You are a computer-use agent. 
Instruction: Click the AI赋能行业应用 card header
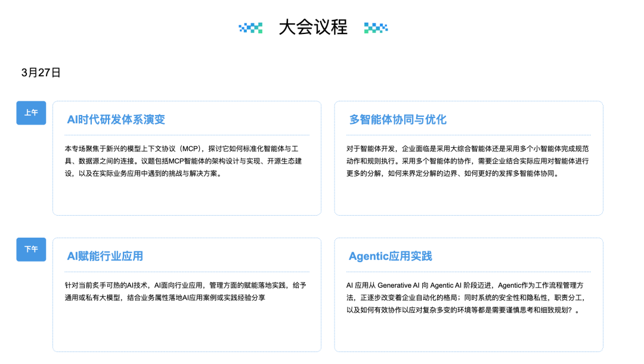(x=104, y=255)
